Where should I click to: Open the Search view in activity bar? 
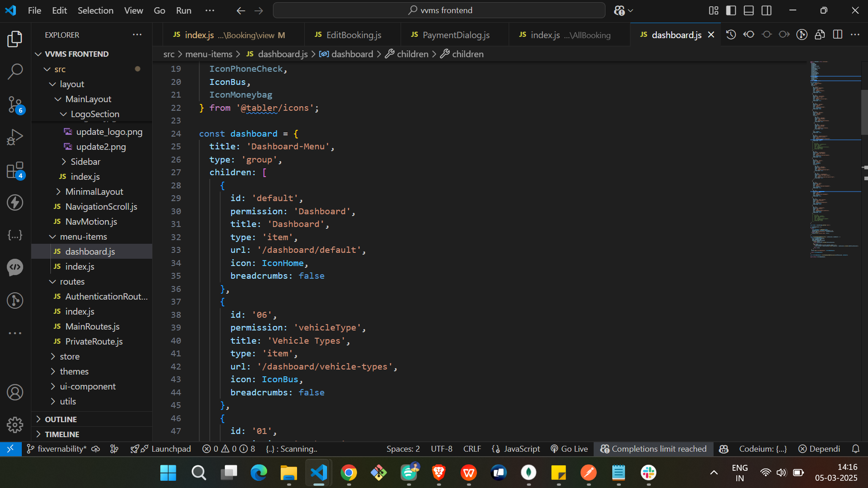tap(15, 71)
